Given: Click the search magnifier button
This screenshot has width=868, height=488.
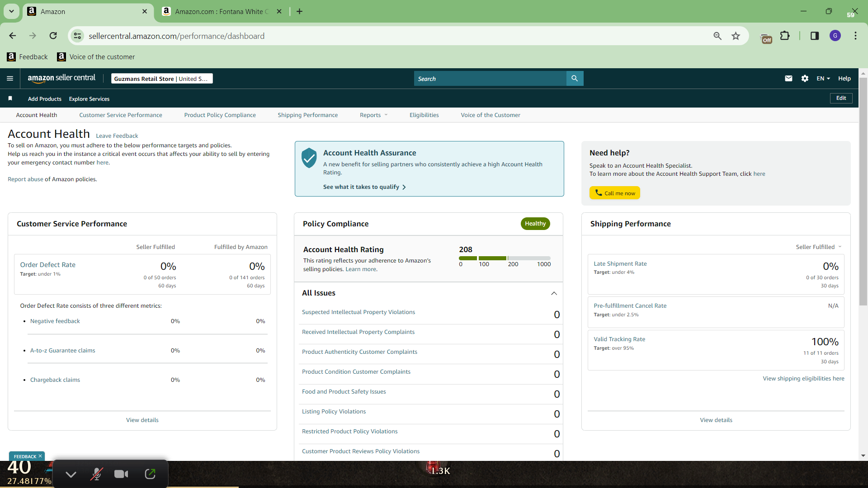Looking at the screenshot, I should pyautogui.click(x=575, y=79).
